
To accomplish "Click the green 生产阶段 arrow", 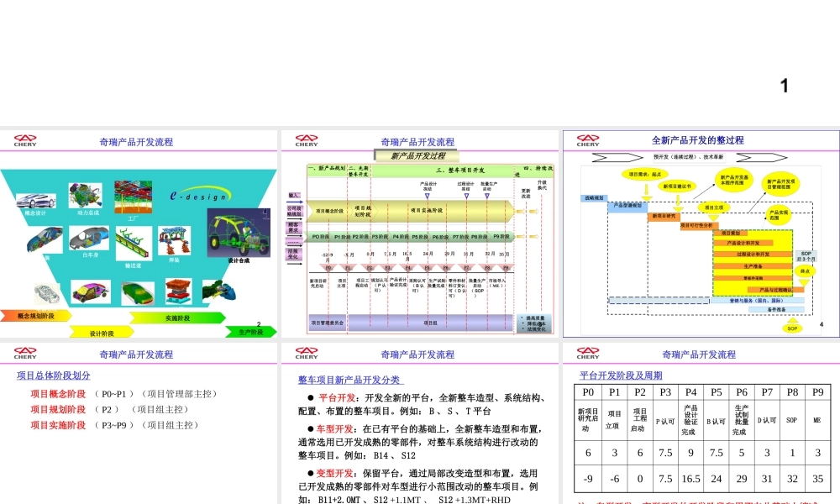I will tap(250, 332).
